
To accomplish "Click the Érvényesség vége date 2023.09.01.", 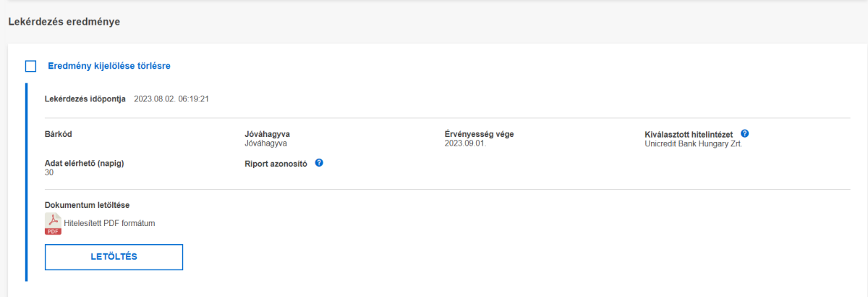I will click(x=465, y=143).
